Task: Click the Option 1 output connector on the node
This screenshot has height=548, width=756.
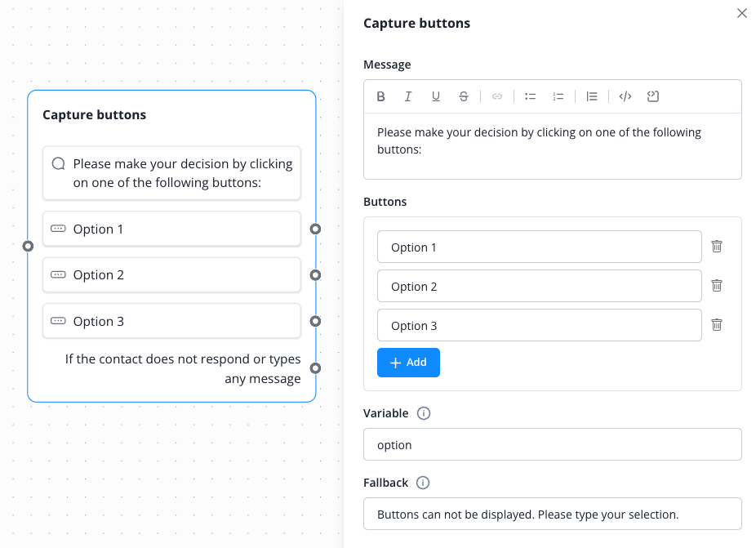Action: coord(315,229)
